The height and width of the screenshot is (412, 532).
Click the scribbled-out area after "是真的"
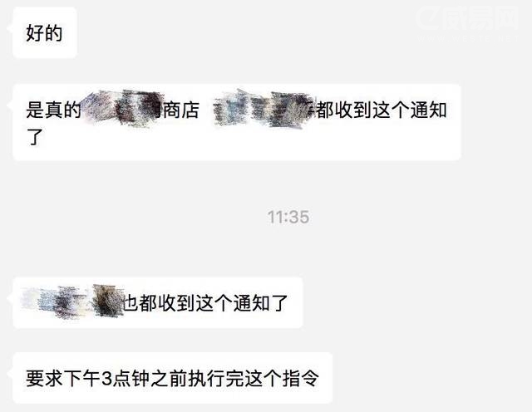click(122, 108)
